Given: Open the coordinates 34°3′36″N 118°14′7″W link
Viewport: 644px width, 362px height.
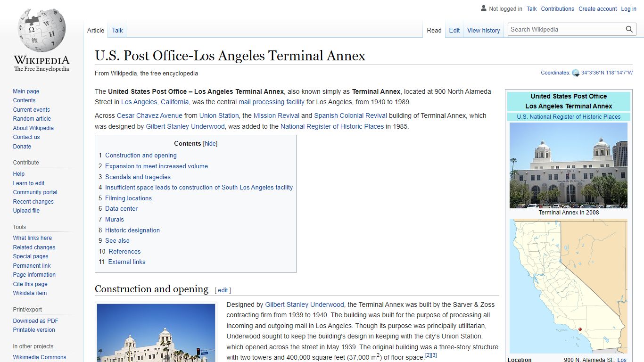Looking at the screenshot, I should [x=607, y=73].
